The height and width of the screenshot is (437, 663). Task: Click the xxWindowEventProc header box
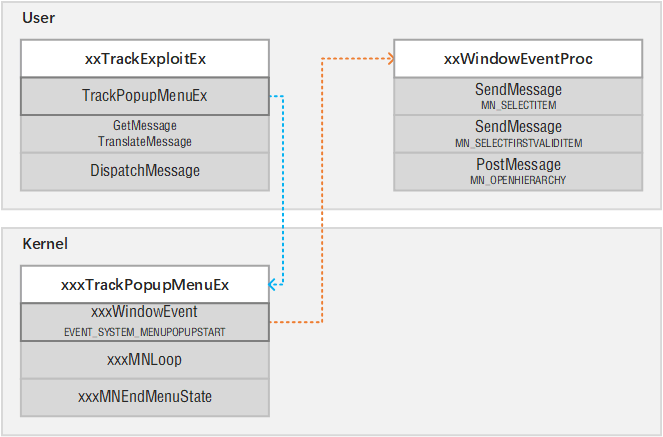click(517, 59)
